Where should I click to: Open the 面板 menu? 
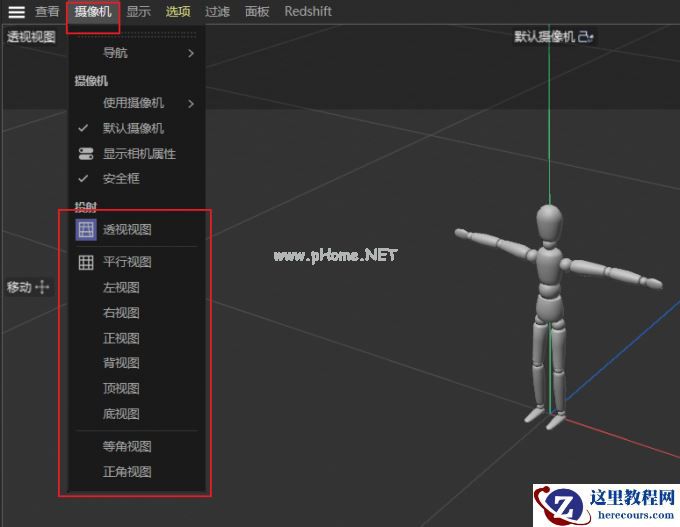click(257, 11)
